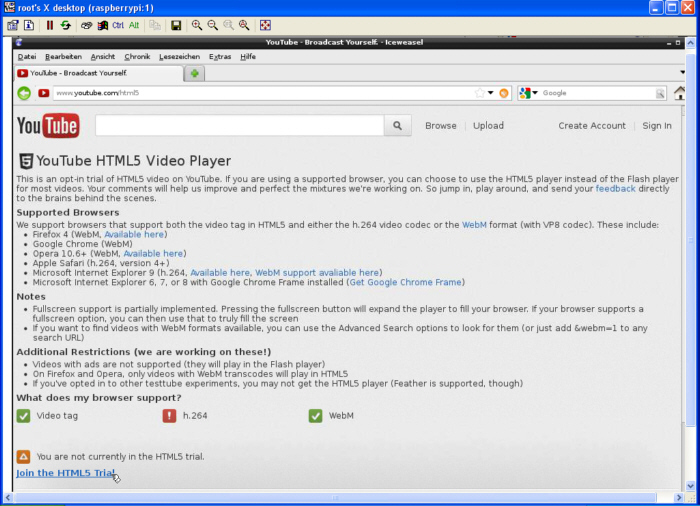Open the Ansicht menu

(103, 57)
